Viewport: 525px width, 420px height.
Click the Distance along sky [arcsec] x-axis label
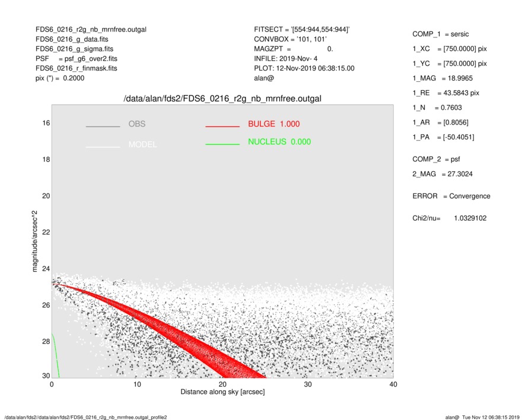[222, 392]
